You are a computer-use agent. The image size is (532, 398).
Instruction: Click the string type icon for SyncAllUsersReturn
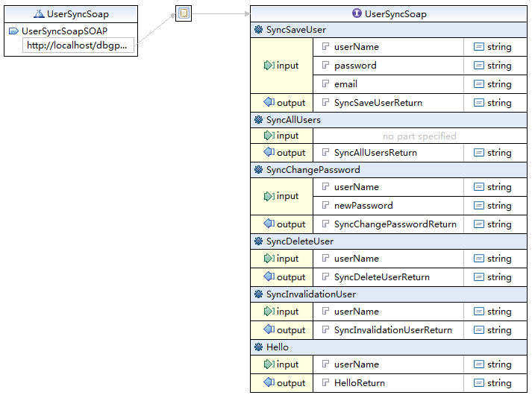click(x=479, y=153)
